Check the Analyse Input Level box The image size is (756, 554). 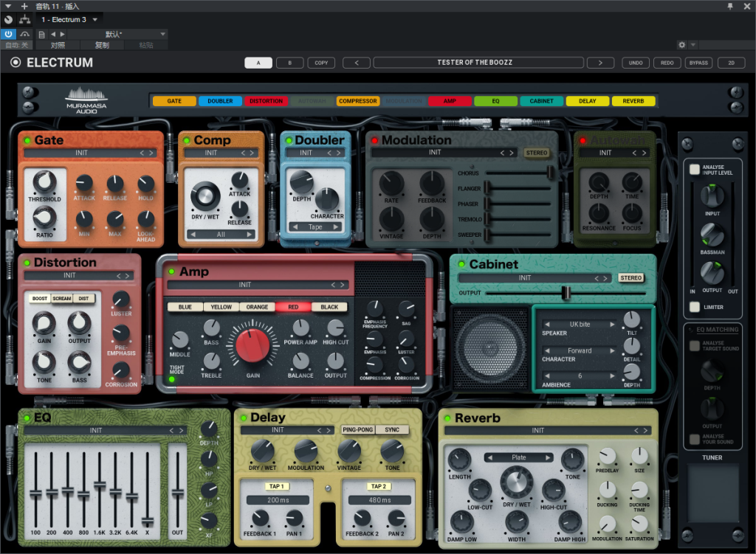(x=694, y=169)
